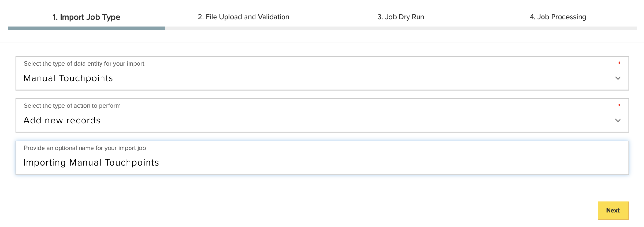
Task: Expand chevron for data entity type
Action: [618, 78]
